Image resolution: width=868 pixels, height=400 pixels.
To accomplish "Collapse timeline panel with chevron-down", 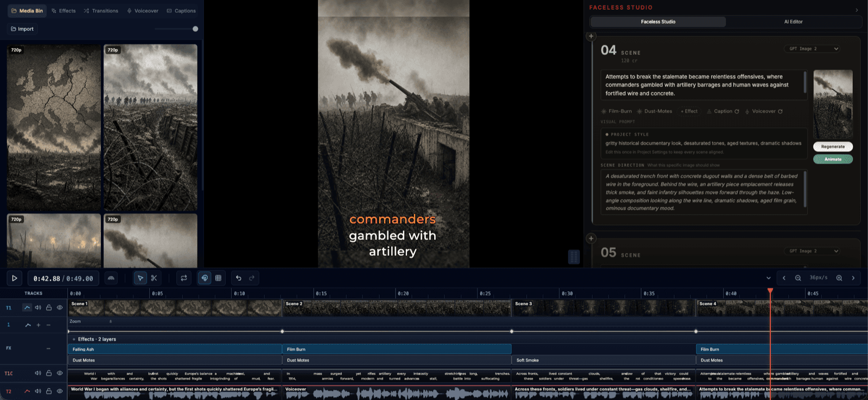I will pos(769,278).
